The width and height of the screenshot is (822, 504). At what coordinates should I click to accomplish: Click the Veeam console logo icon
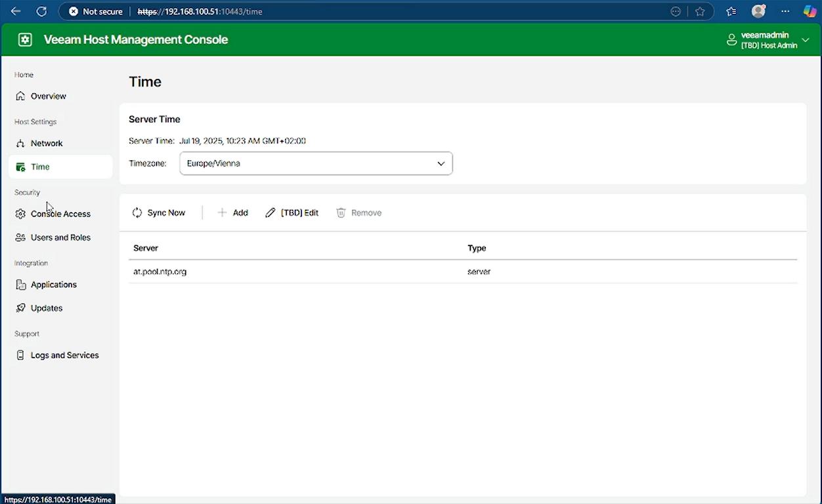click(25, 40)
